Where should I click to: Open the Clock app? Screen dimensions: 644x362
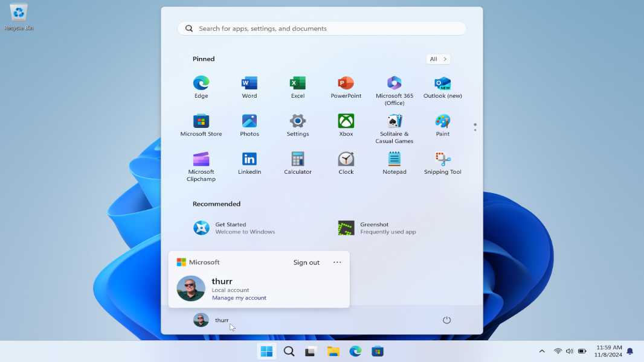coord(346,164)
